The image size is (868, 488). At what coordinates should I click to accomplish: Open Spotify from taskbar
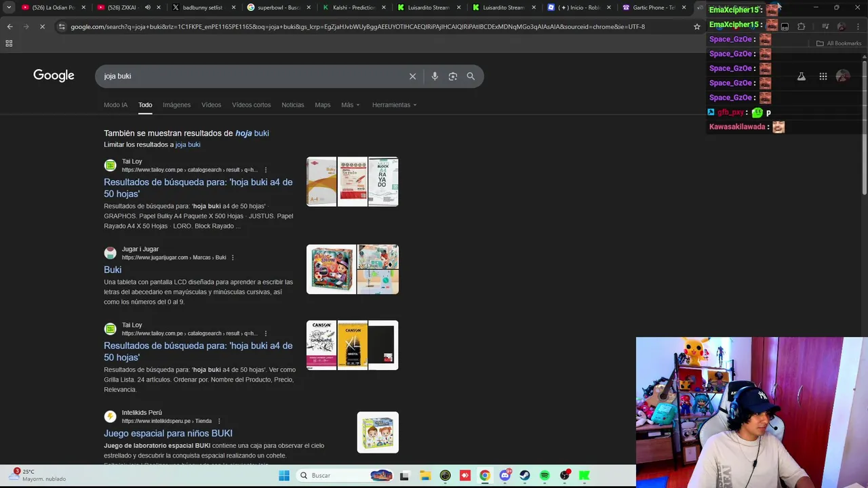coord(545,476)
